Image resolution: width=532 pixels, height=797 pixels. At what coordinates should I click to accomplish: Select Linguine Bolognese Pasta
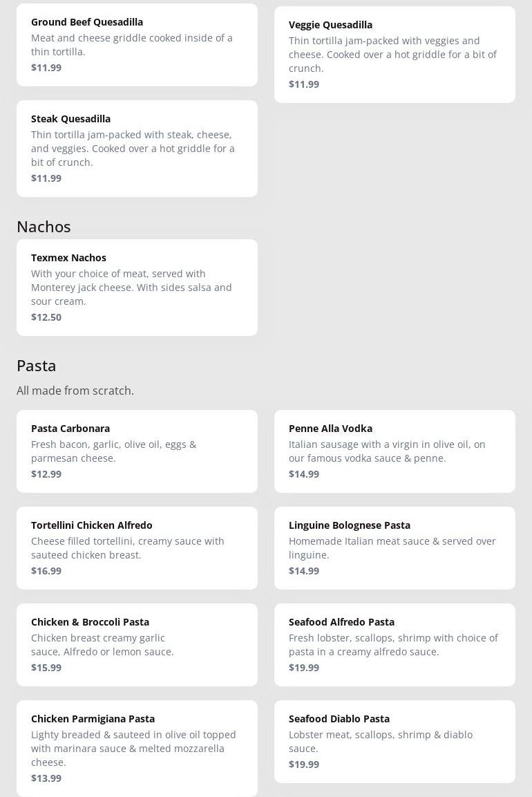[395, 547]
